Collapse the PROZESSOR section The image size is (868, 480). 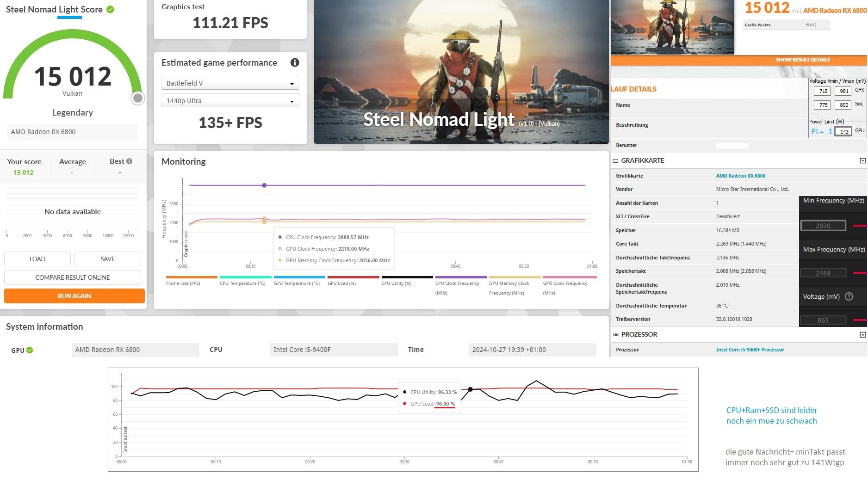click(862, 334)
